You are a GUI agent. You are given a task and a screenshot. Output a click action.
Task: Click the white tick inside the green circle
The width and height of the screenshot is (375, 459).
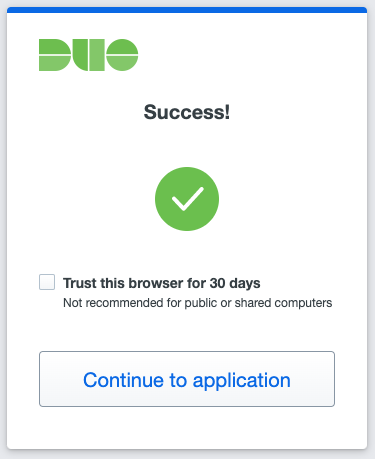pyautogui.click(x=187, y=199)
